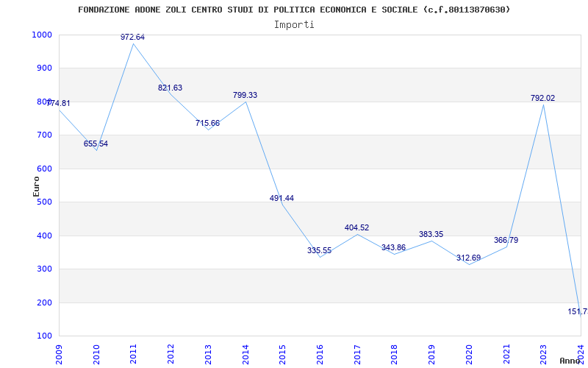Click the 792.02 data label
588x368 pixels.
(543, 98)
